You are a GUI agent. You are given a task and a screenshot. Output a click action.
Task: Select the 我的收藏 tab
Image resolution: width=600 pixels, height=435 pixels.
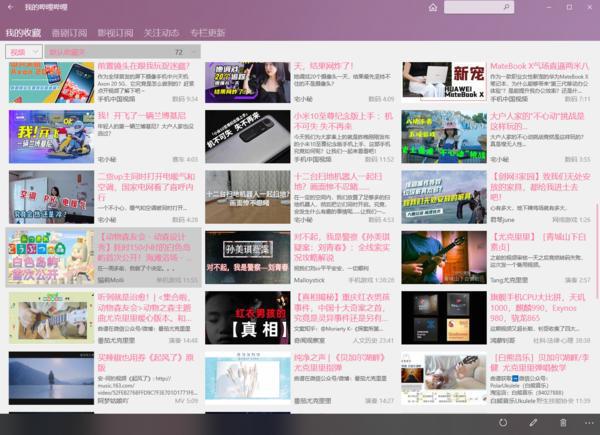click(x=23, y=33)
